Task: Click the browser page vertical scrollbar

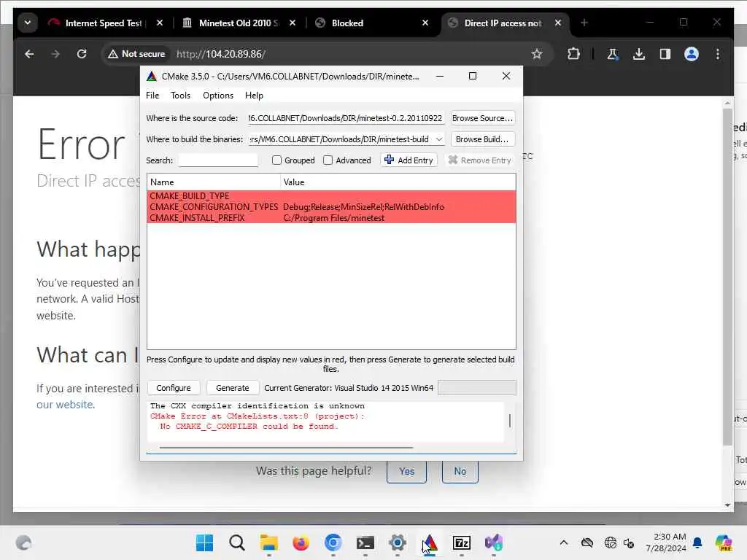Action: tap(727, 276)
